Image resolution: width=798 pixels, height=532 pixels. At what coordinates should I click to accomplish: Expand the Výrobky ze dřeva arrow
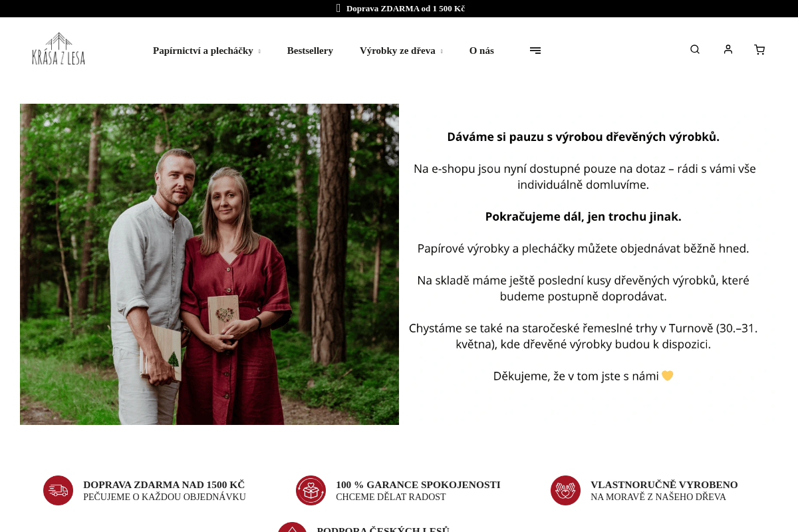[442, 51]
